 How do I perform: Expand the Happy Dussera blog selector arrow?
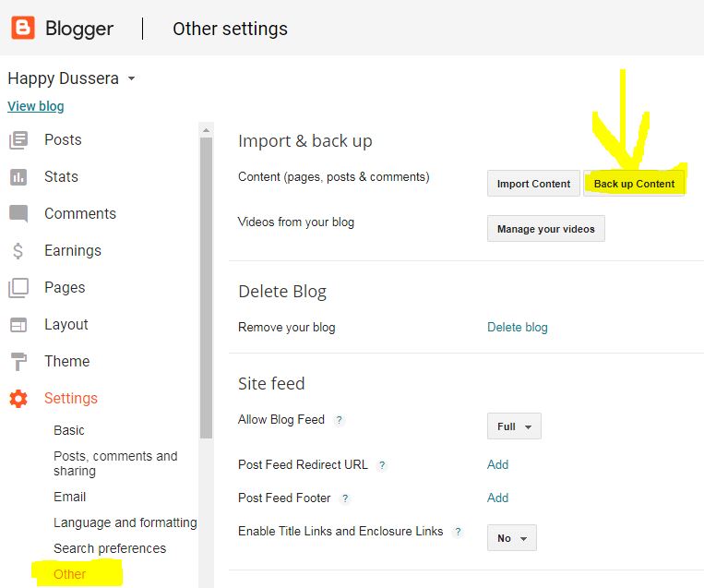(x=131, y=78)
